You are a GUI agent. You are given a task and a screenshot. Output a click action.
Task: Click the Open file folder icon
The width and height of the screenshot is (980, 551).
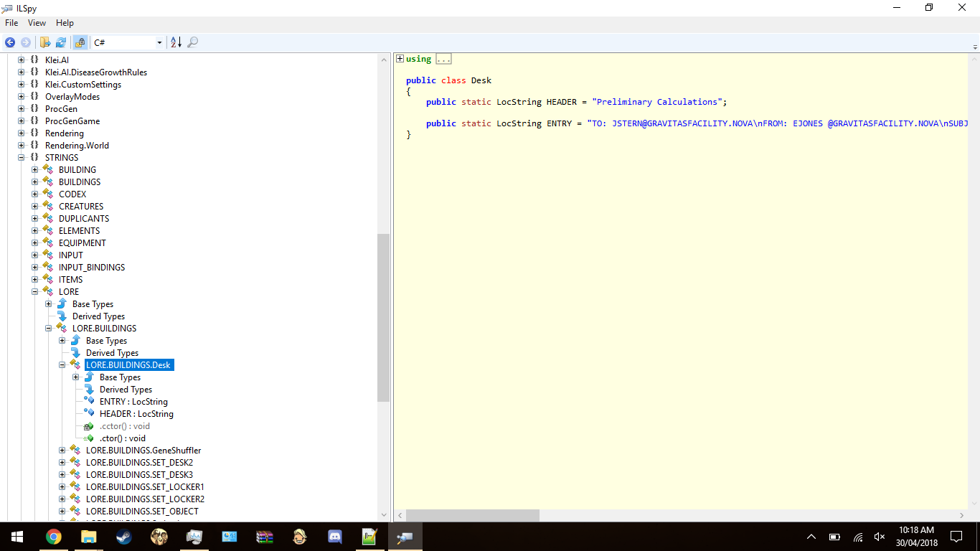click(45, 43)
